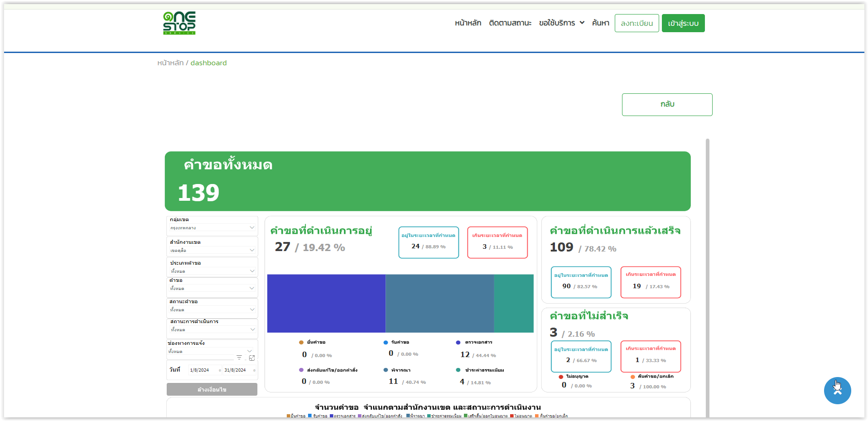Click the ลงทะเบียน register button
Viewport: 868px width, 421px height.
(637, 23)
